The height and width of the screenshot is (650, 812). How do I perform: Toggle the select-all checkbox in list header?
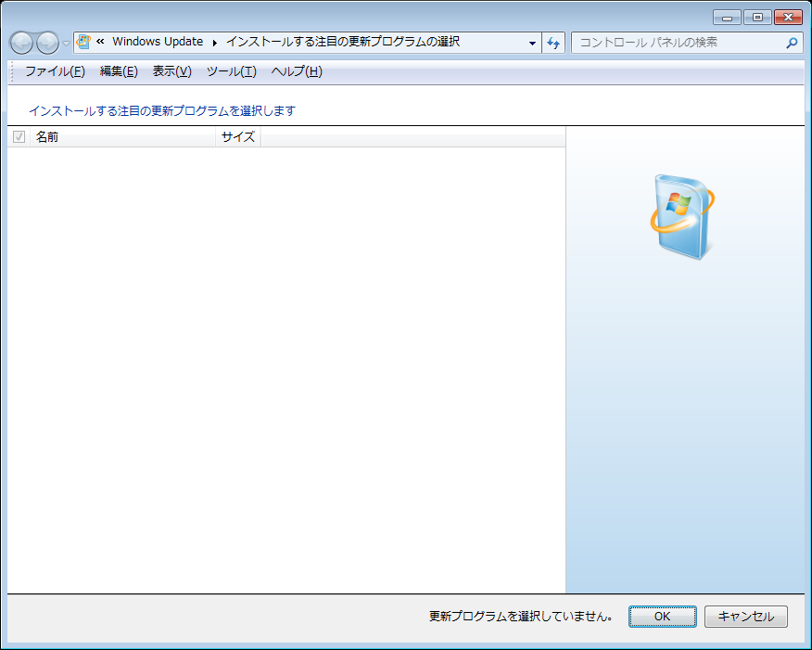pyautogui.click(x=19, y=137)
